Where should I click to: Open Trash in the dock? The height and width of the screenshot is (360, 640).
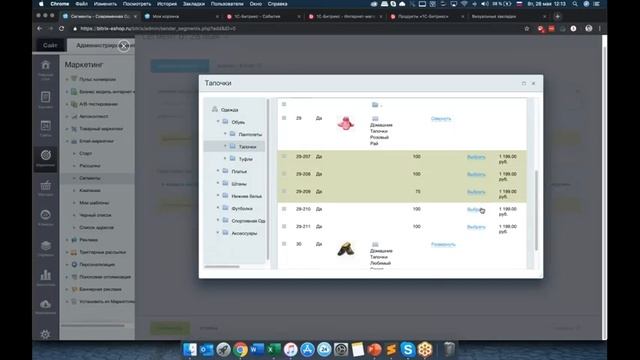pyautogui.click(x=449, y=349)
